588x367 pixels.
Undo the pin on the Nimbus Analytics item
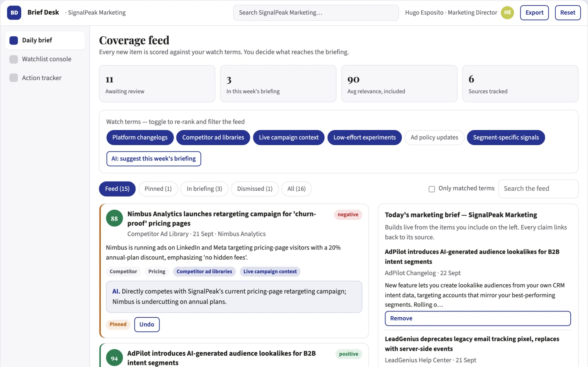click(x=147, y=324)
